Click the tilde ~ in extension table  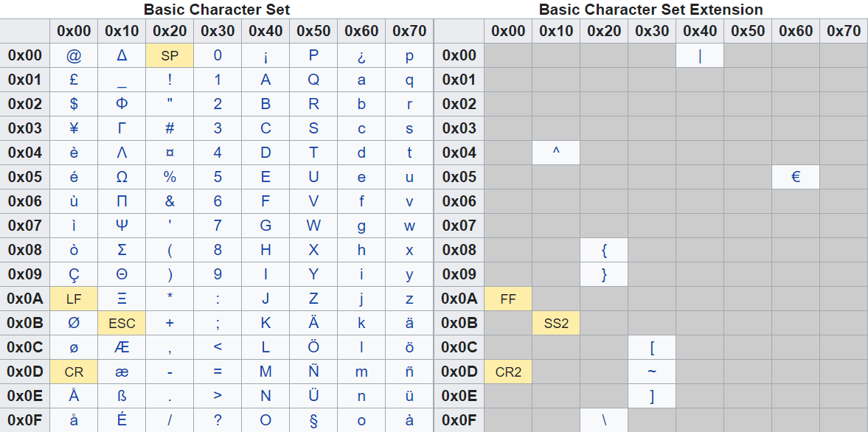(x=652, y=372)
